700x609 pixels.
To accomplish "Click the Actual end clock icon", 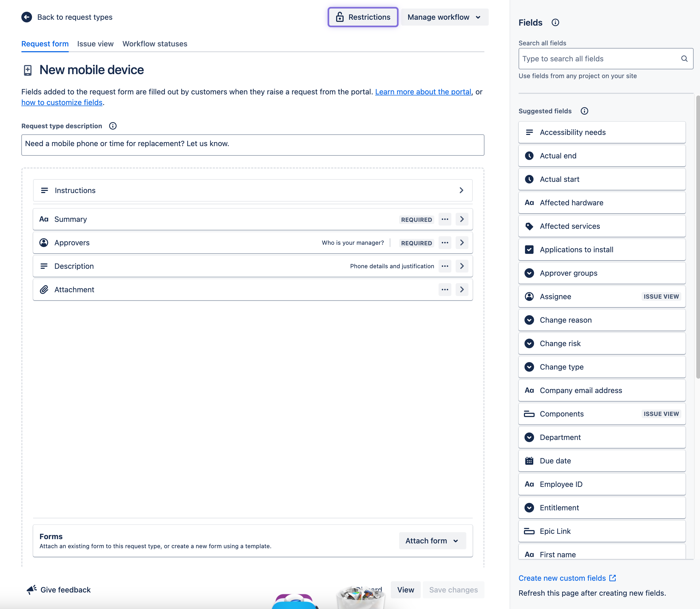I will pyautogui.click(x=529, y=156).
